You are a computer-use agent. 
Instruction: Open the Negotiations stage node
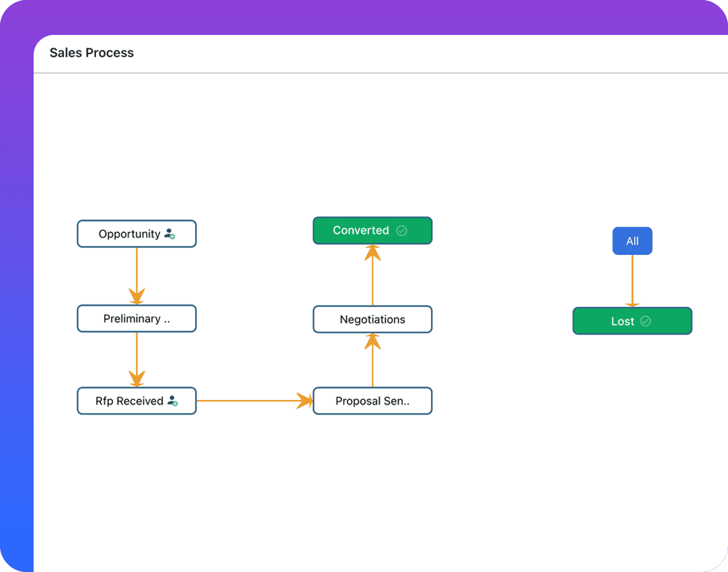coord(372,319)
